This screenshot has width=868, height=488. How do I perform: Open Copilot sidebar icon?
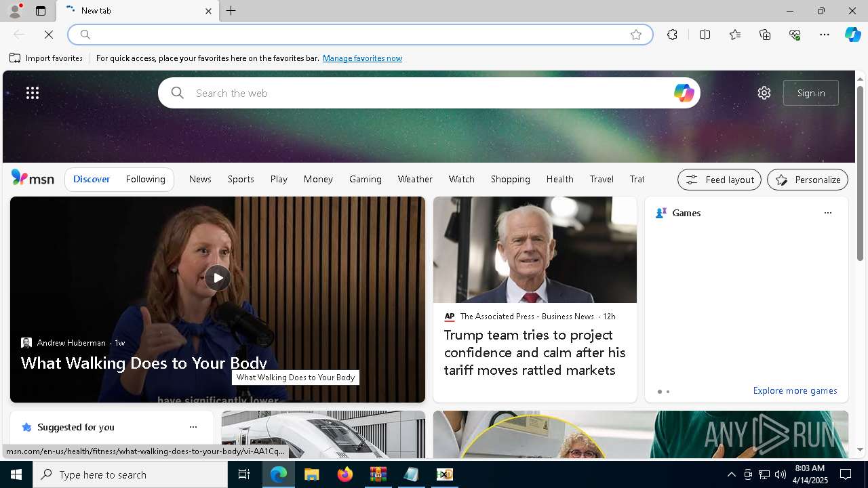(x=852, y=35)
